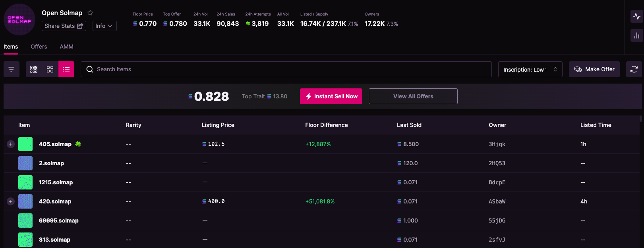Switch to the Offers tab
644x248 pixels.
39,47
